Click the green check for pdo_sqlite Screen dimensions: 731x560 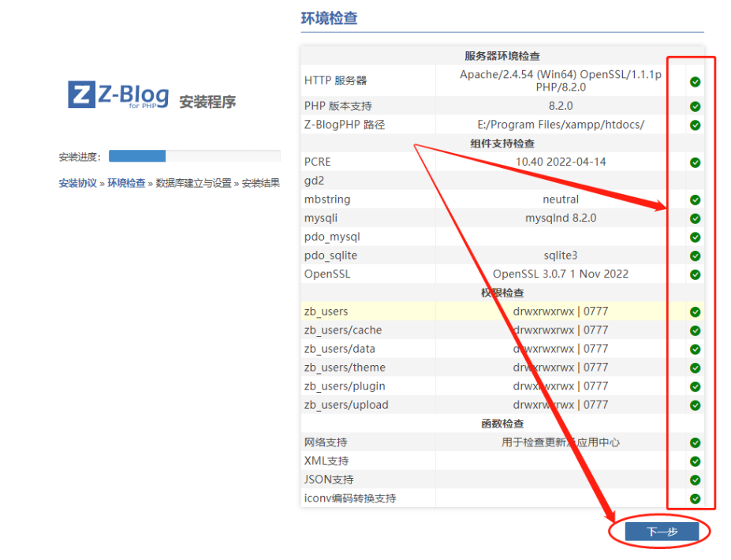pos(695,256)
